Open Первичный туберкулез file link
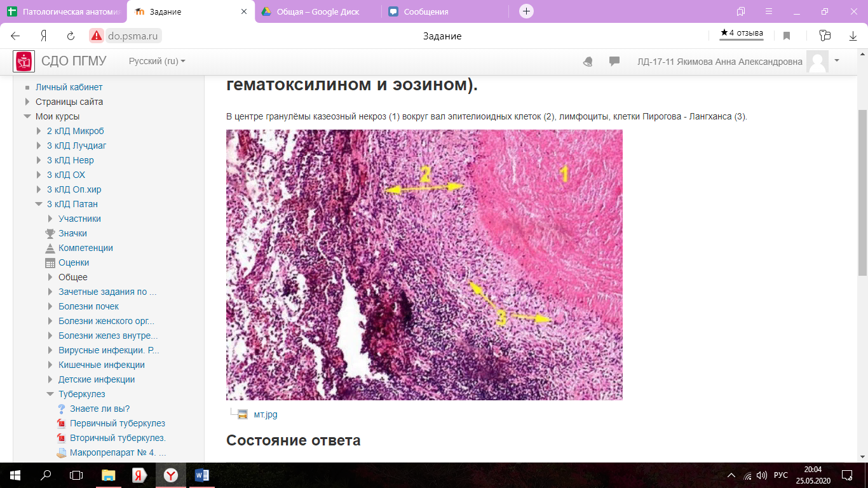Viewport: 868px width, 488px height. coord(118,423)
